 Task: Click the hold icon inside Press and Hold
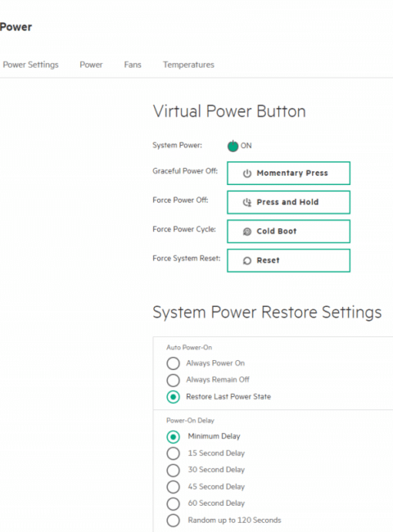pyautogui.click(x=247, y=202)
